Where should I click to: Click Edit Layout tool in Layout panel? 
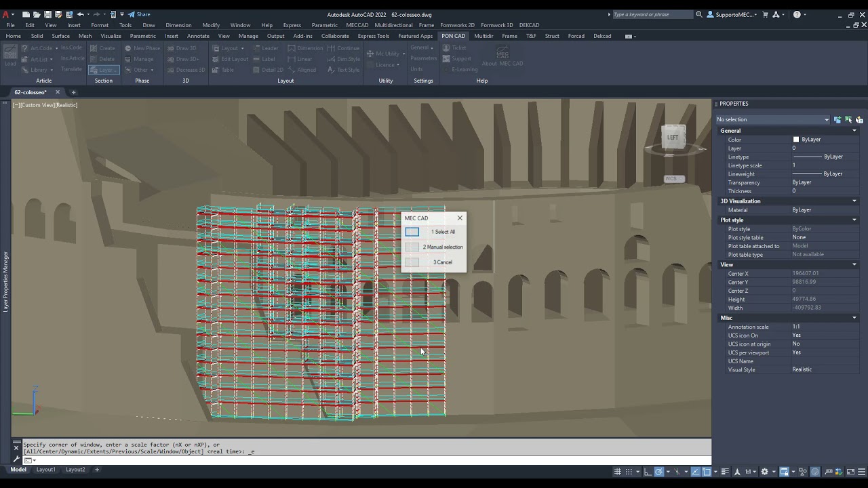[230, 59]
